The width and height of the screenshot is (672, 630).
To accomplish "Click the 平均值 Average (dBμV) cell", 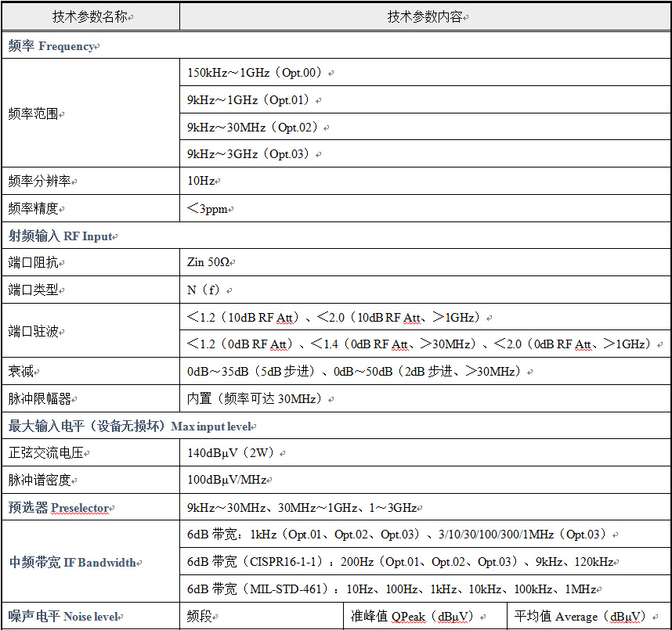I will click(589, 616).
